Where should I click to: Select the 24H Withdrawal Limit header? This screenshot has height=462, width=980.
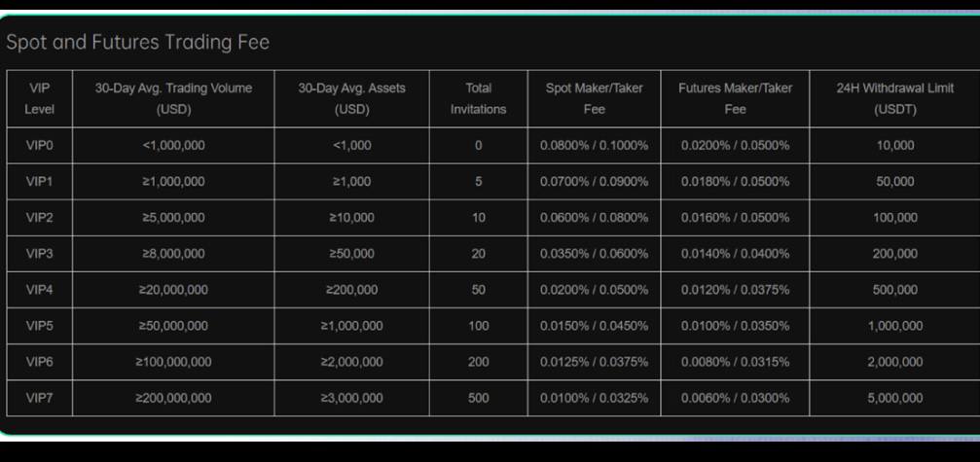tap(894, 98)
